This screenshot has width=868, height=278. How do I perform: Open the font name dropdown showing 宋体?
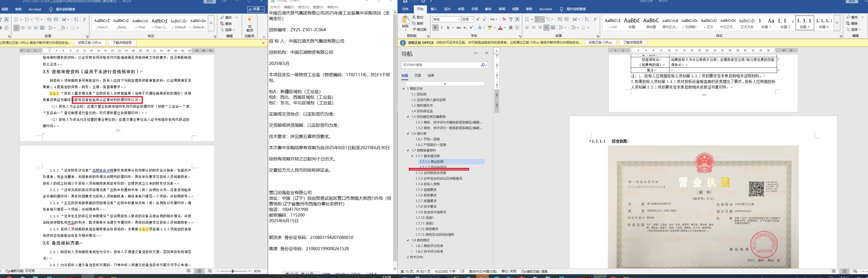pyautogui.click(x=459, y=19)
